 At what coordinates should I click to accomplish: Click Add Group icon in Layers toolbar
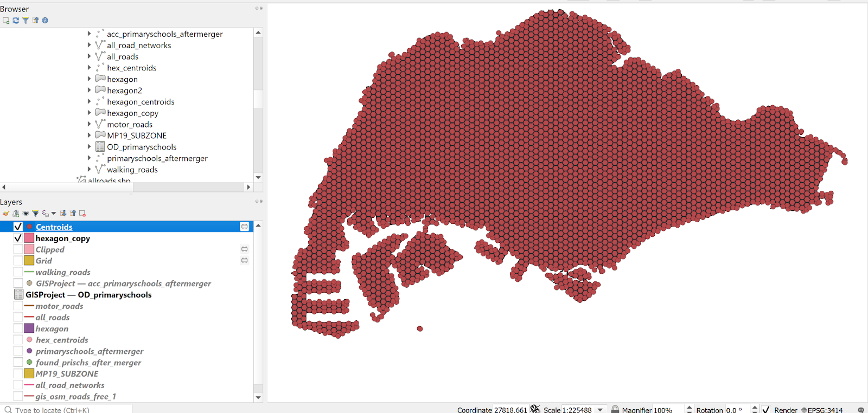pyautogui.click(x=16, y=214)
